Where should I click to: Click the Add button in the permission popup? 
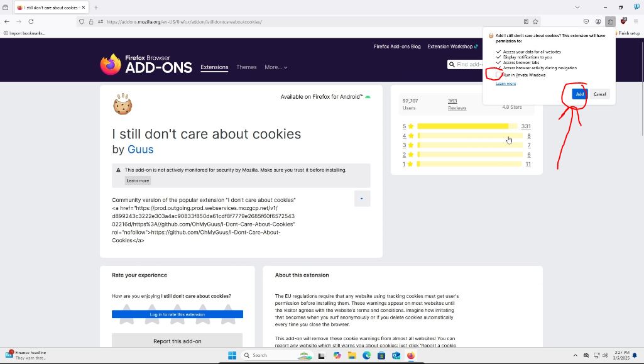point(579,94)
